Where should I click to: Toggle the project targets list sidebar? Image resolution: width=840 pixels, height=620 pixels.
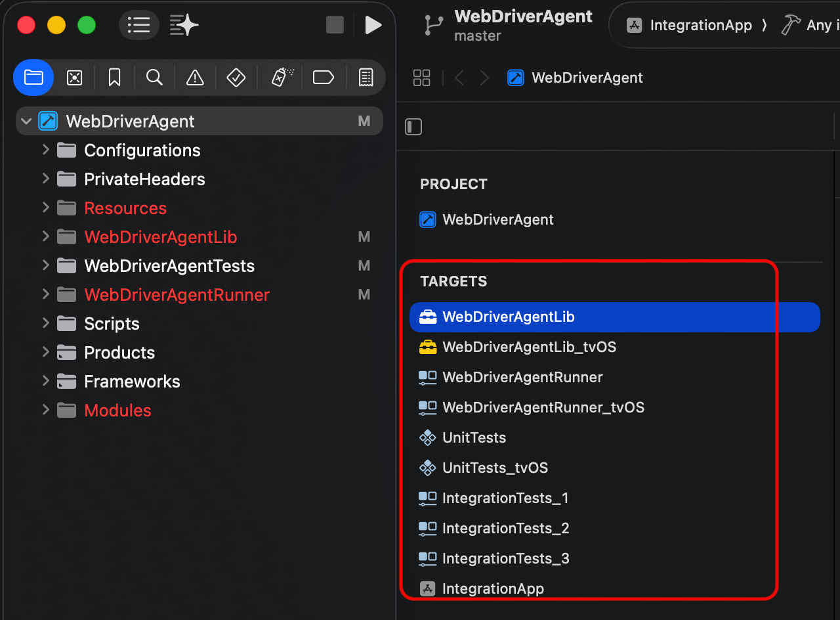point(413,127)
